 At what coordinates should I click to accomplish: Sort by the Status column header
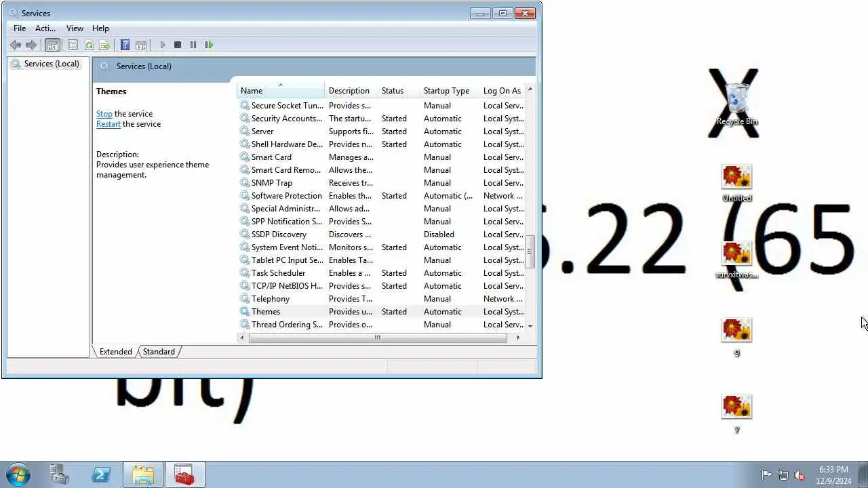(399, 91)
